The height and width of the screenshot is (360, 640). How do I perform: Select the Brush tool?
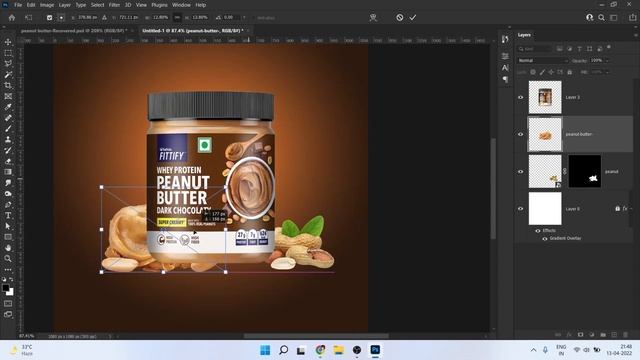[x=8, y=129]
